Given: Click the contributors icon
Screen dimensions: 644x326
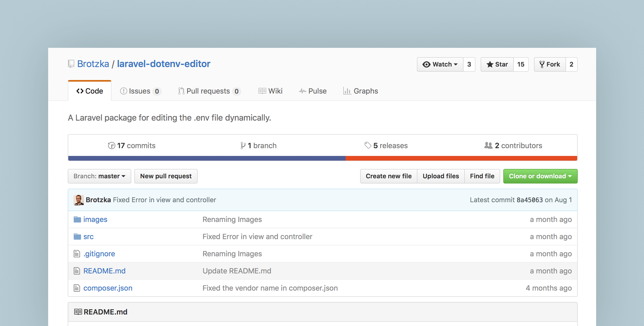Looking at the screenshot, I should click(x=488, y=145).
